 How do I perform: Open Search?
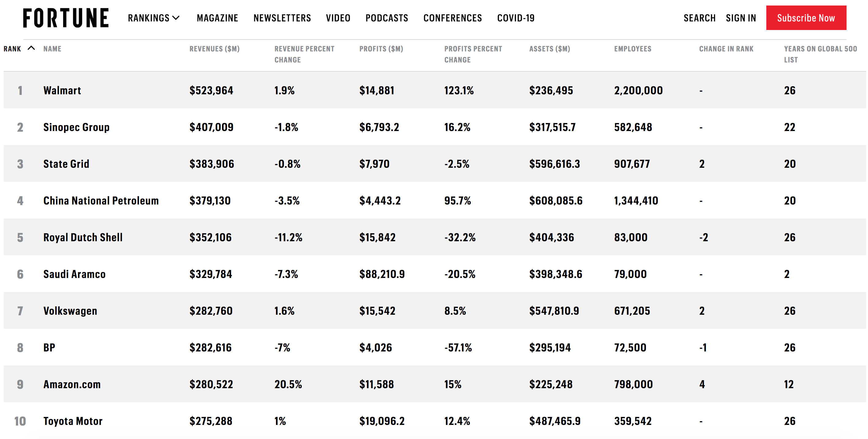tap(700, 17)
